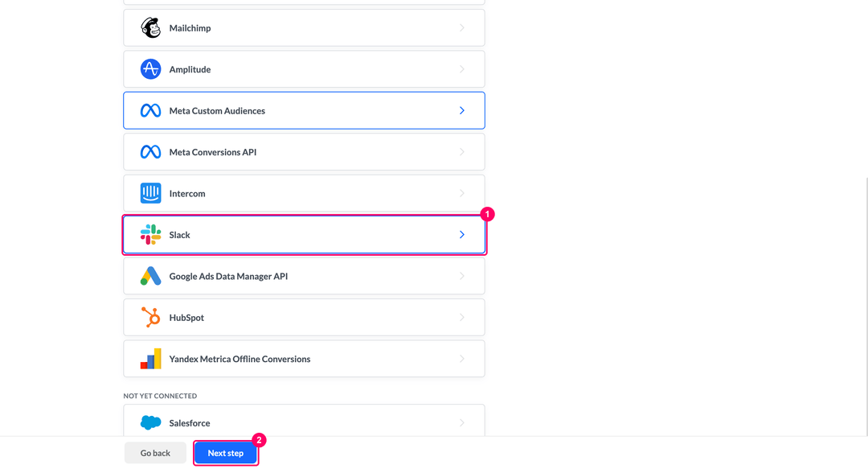This screenshot has width=868, height=469.
Task: Open the Mailchimp row chevron
Action: pos(461,27)
